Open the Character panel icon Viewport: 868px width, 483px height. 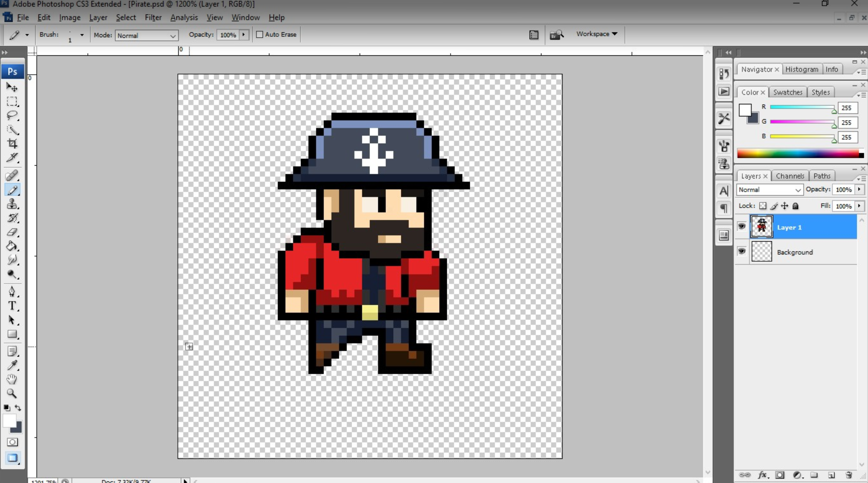coord(724,191)
